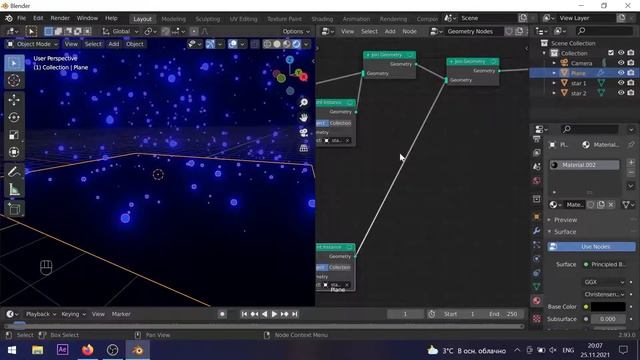Toggle auto keying record button

point(222,314)
